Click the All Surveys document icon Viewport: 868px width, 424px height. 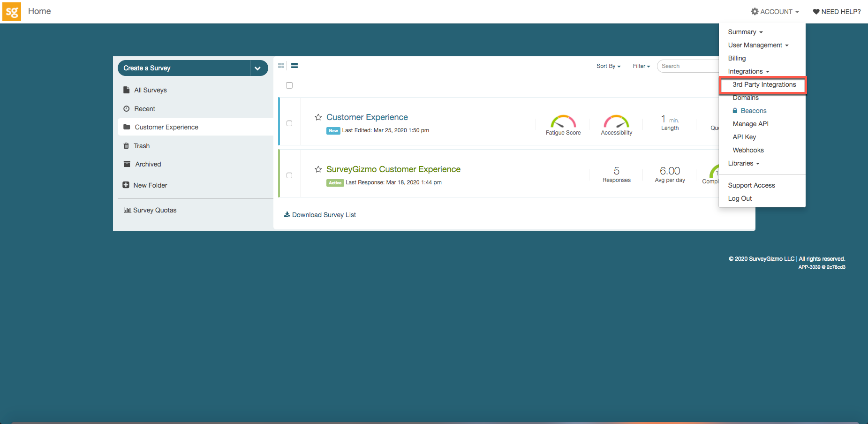[x=126, y=90]
